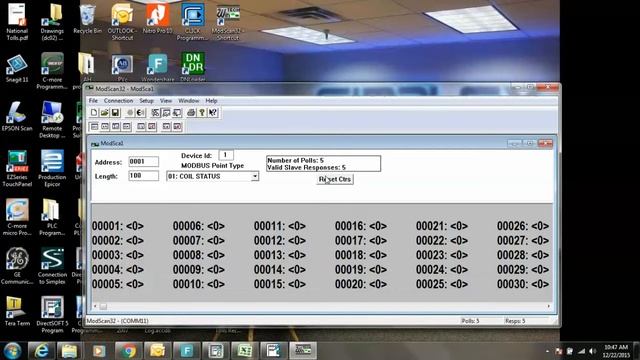Open a file via folder toolbar icon
The width and height of the screenshot is (640, 360).
click(104, 113)
